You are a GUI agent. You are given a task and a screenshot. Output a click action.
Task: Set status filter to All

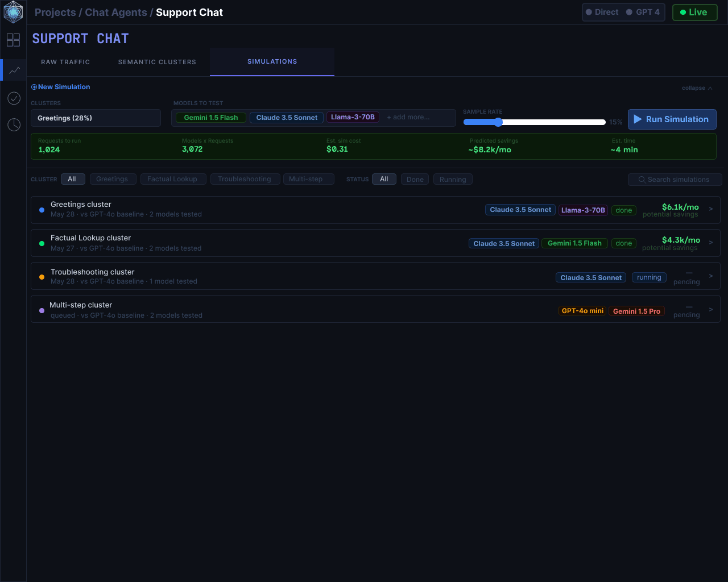click(384, 179)
